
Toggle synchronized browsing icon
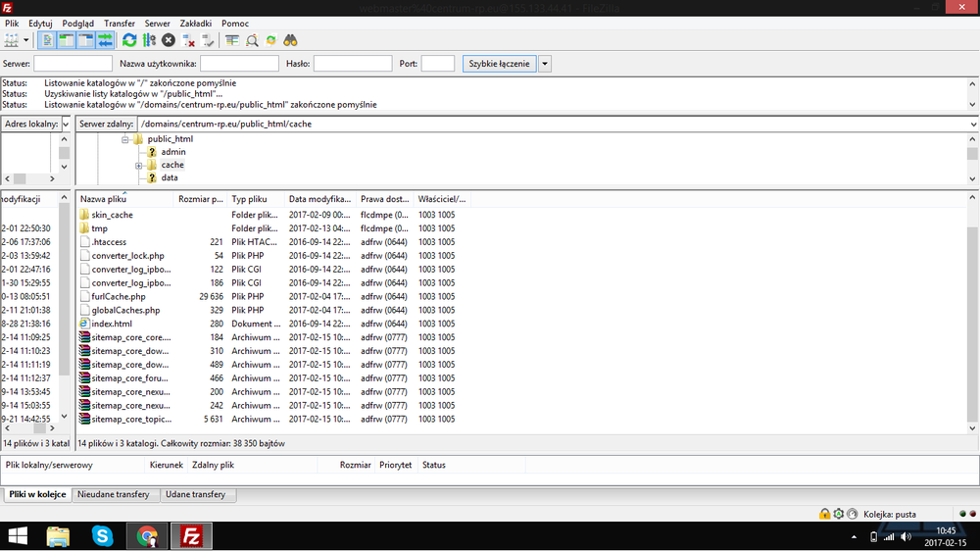tap(271, 40)
